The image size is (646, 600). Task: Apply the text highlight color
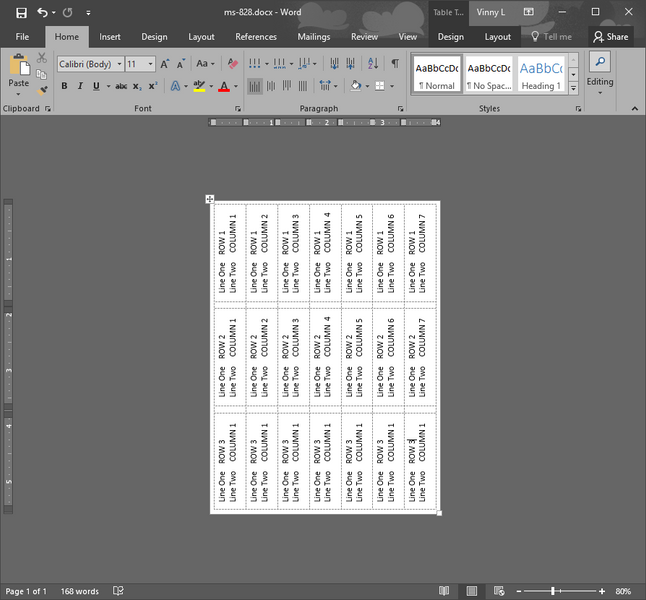coord(199,86)
